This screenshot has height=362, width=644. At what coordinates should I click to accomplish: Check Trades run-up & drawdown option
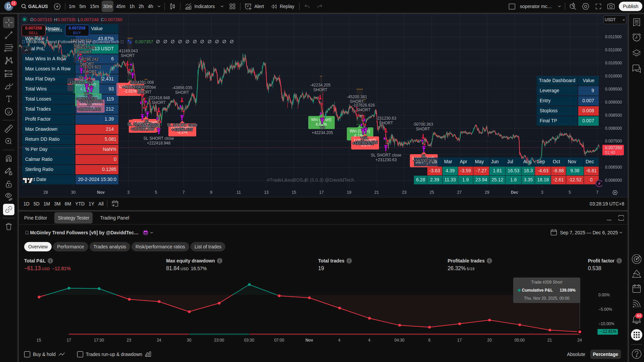point(80,354)
